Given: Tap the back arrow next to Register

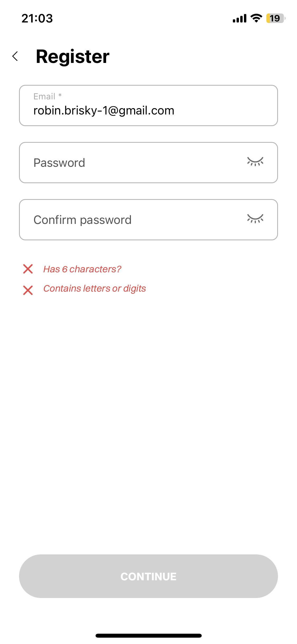Looking at the screenshot, I should click(x=15, y=56).
